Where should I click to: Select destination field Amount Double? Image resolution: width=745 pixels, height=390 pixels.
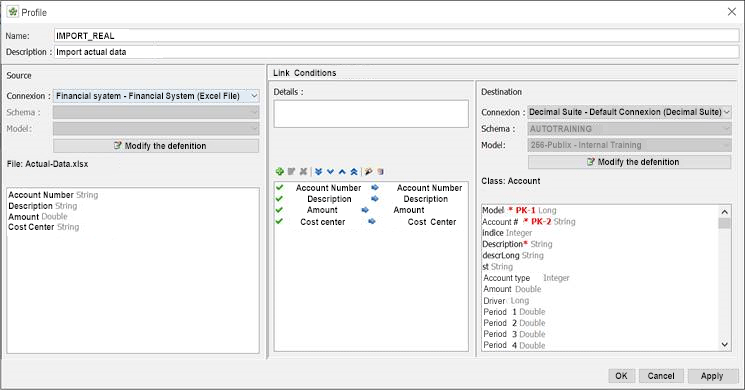[512, 289]
